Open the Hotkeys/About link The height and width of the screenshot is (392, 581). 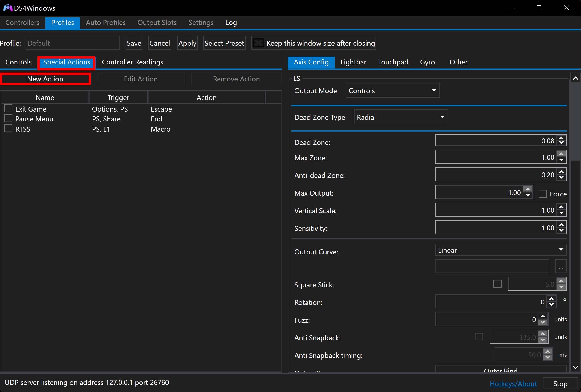click(513, 384)
